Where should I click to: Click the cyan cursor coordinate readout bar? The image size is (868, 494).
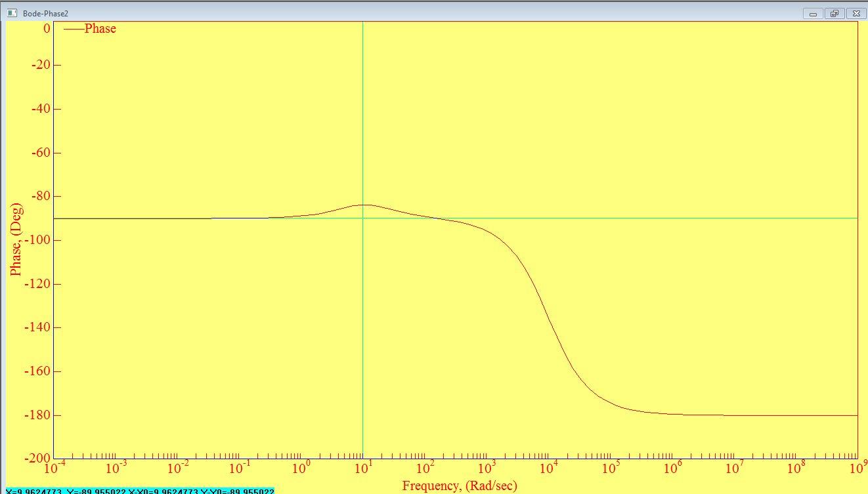[x=139, y=491]
